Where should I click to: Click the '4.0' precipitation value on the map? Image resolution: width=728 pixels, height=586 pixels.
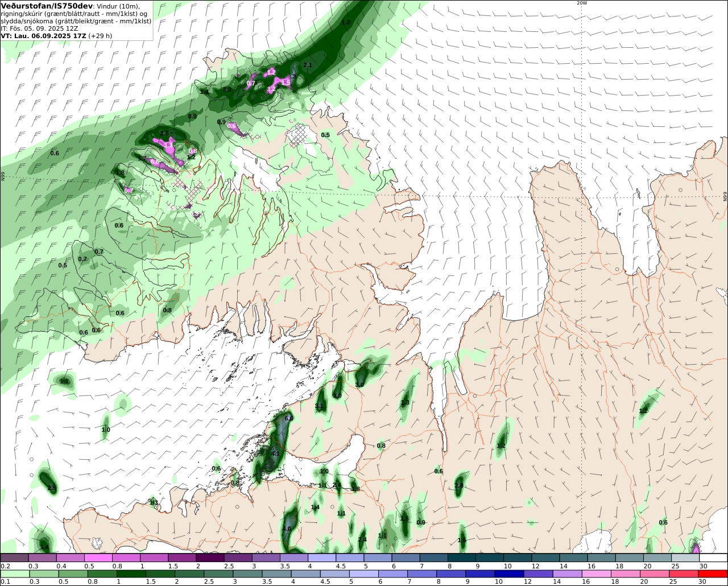(287, 529)
